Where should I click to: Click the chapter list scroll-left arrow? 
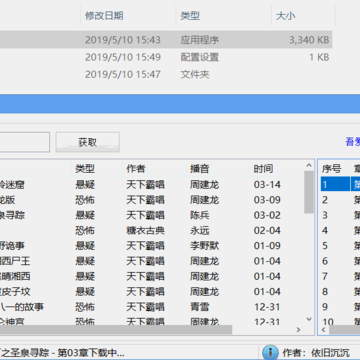coord(323,330)
